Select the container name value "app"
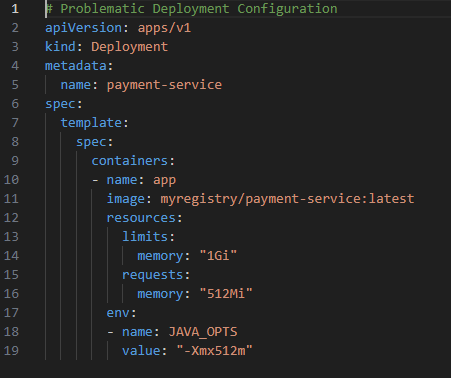The height and width of the screenshot is (378, 451). coord(164,180)
